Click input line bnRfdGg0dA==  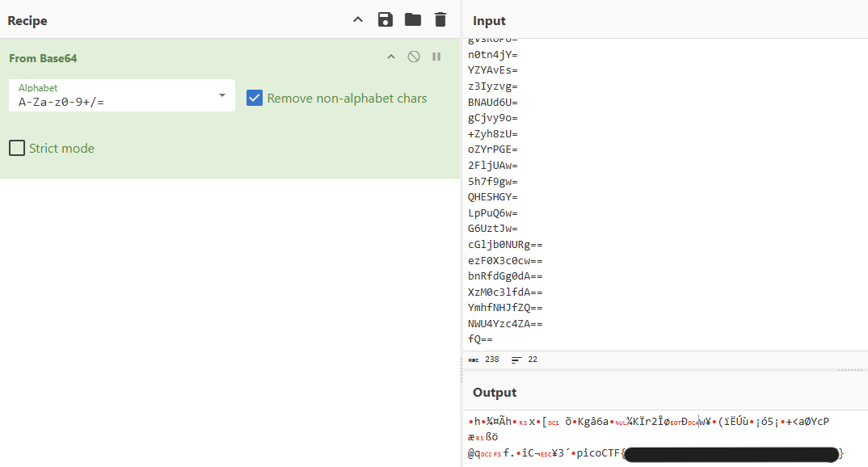coord(505,276)
